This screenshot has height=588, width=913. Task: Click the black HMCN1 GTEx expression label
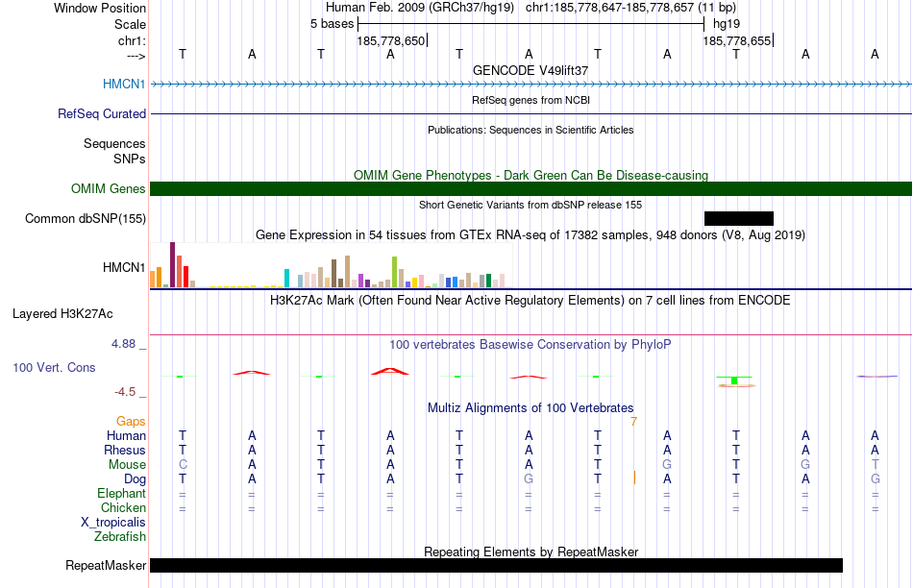[x=124, y=267]
